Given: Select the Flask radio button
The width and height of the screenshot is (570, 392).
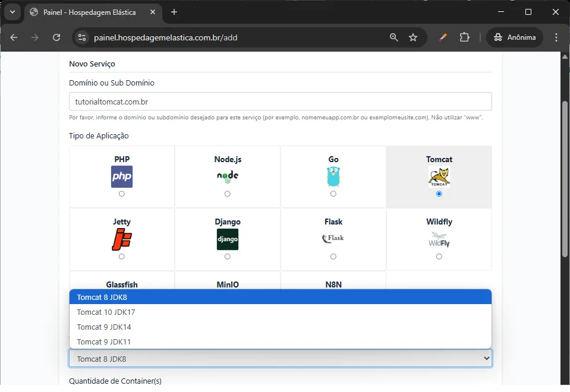Looking at the screenshot, I should tap(333, 257).
